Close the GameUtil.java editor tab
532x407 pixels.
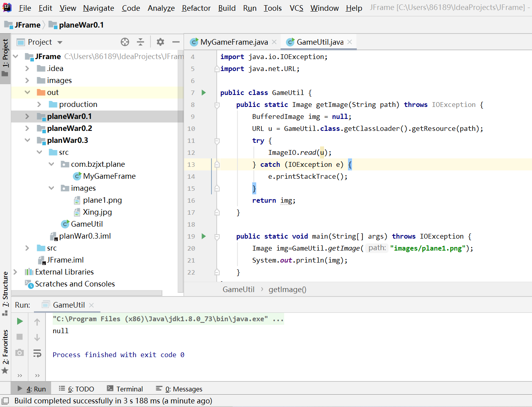[350, 42]
